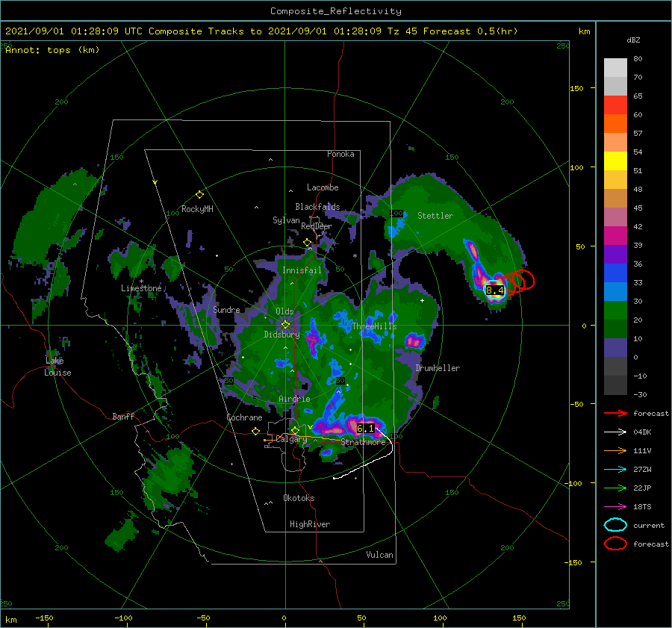672x628 pixels.
Task: Pick the slate purple 0–10 dBZ swatch
Action: [615, 347]
